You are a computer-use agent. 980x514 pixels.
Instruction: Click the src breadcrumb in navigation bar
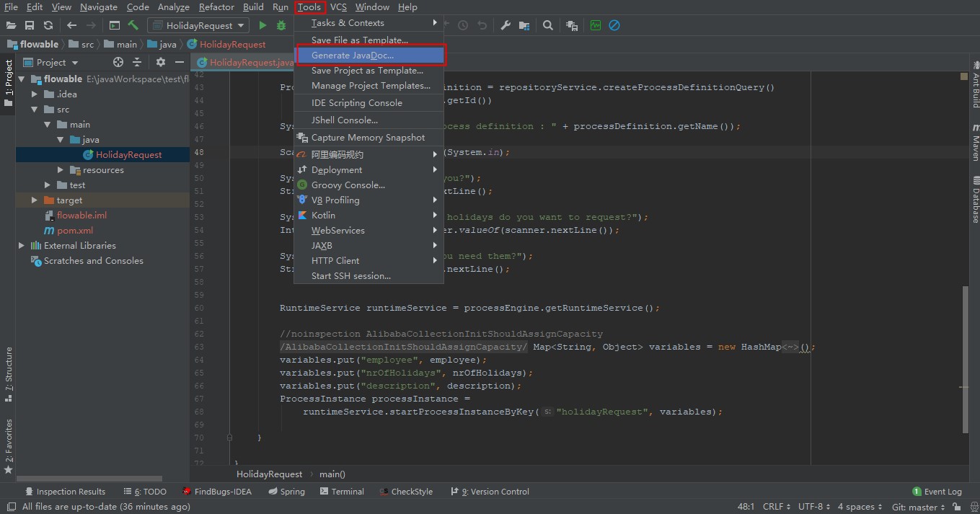87,45
